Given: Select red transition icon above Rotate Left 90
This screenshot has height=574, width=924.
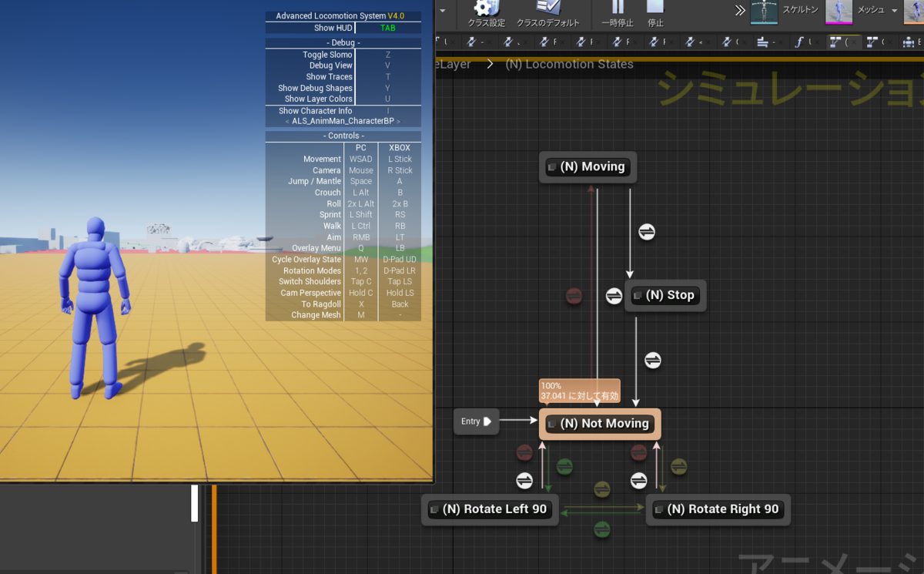Looking at the screenshot, I should [x=524, y=452].
